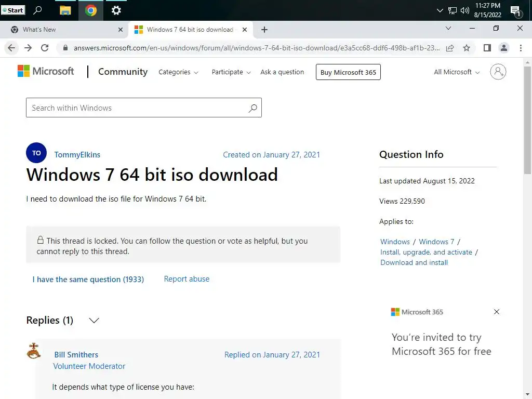Open Chrome three-dot menu

(x=521, y=48)
